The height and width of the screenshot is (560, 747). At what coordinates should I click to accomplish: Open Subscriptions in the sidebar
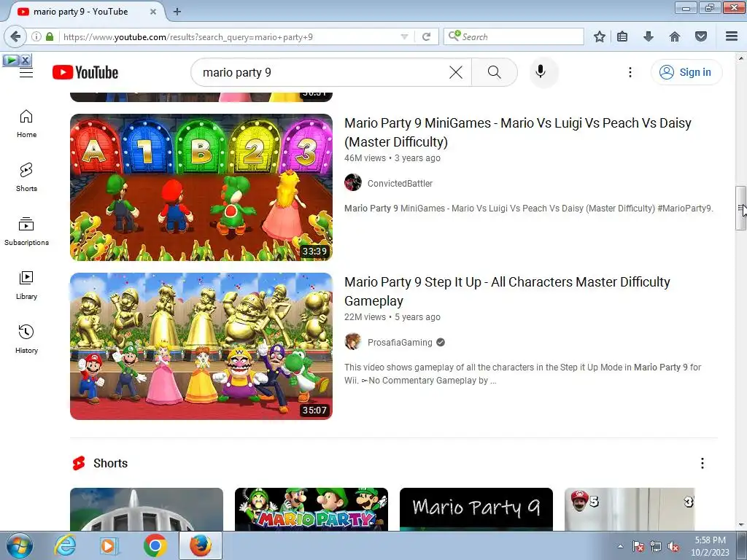[x=26, y=231]
